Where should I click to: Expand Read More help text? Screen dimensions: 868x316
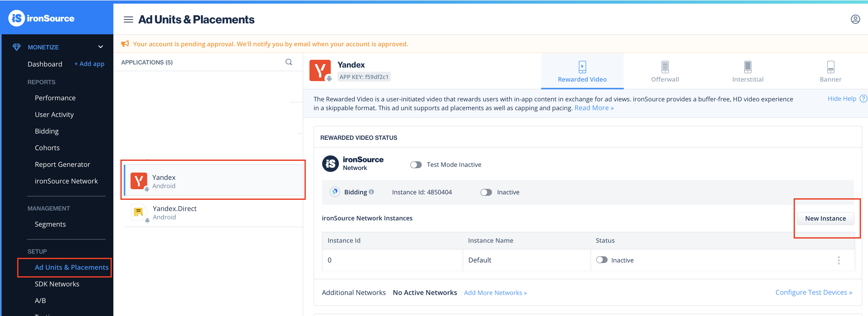(594, 108)
